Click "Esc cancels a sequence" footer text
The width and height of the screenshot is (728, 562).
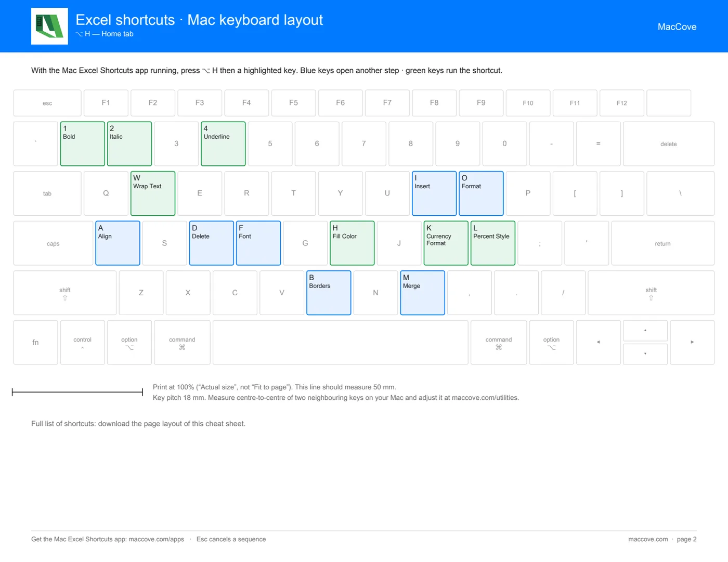pyautogui.click(x=231, y=539)
